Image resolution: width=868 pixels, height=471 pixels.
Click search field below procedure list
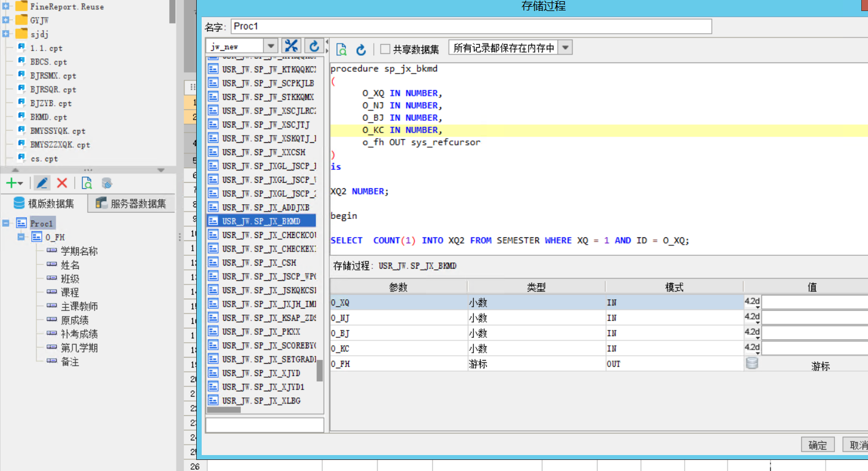[x=265, y=424]
